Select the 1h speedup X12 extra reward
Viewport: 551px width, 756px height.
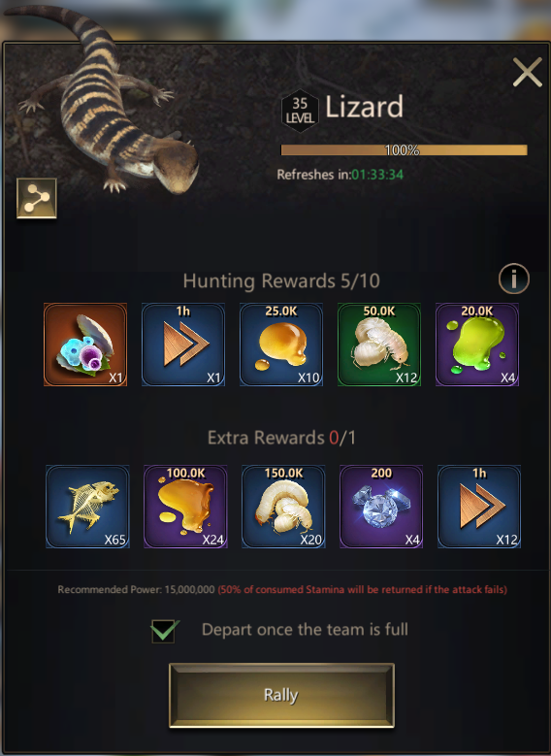click(x=479, y=507)
